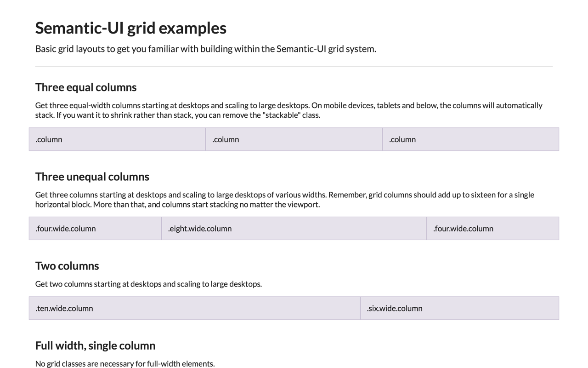Click the right '.four.wide.column' box
588x368 pixels.
pos(493,229)
